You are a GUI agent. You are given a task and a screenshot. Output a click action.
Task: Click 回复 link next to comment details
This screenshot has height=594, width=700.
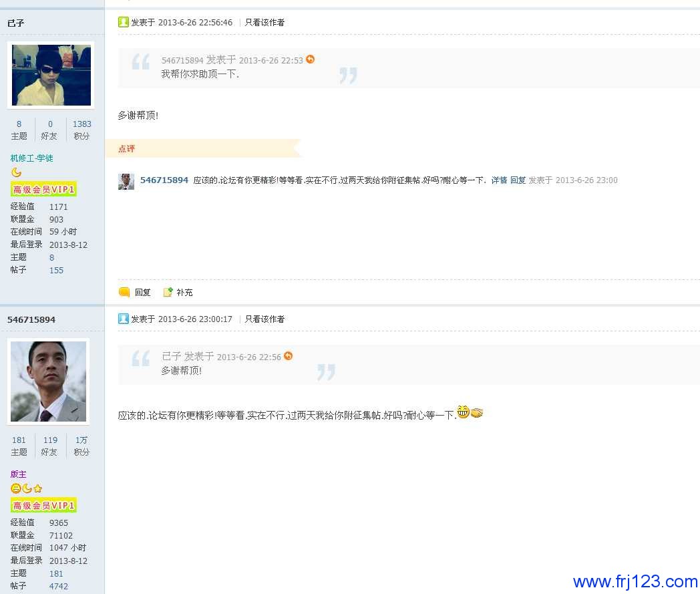(x=518, y=180)
